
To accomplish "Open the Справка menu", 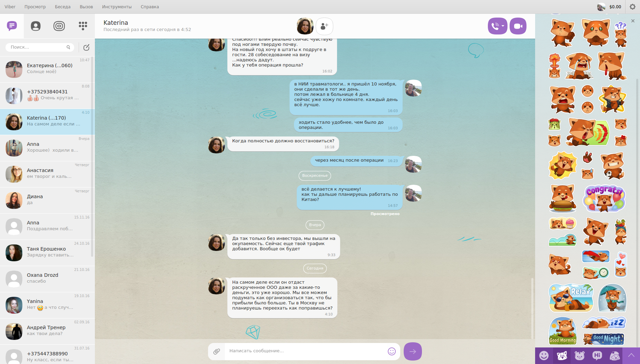I will pos(150,7).
